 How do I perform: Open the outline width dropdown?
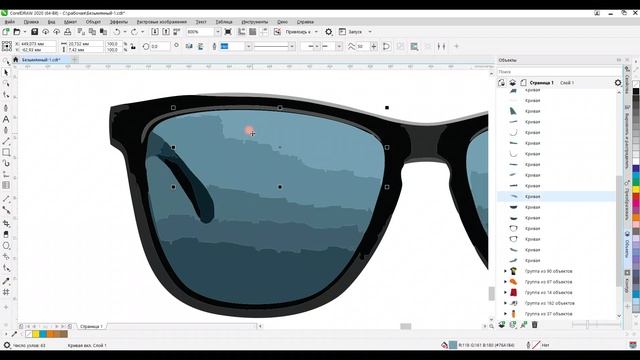coord(248,47)
